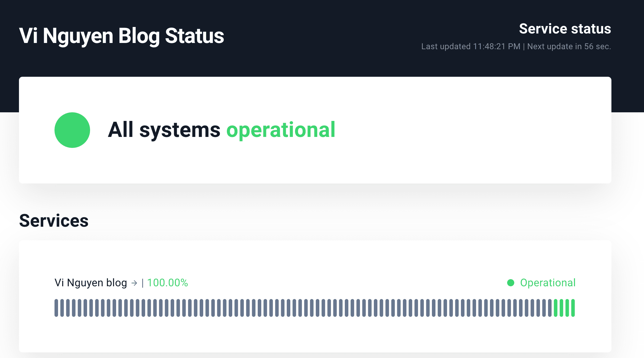Select the first green uptime bar
Image resolution: width=644 pixels, height=358 pixels.
(x=556, y=308)
